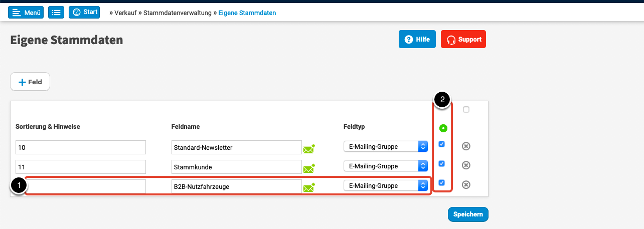Viewport: 644px width, 229px height.
Task: Open the Menü main menu
Action: point(26,13)
